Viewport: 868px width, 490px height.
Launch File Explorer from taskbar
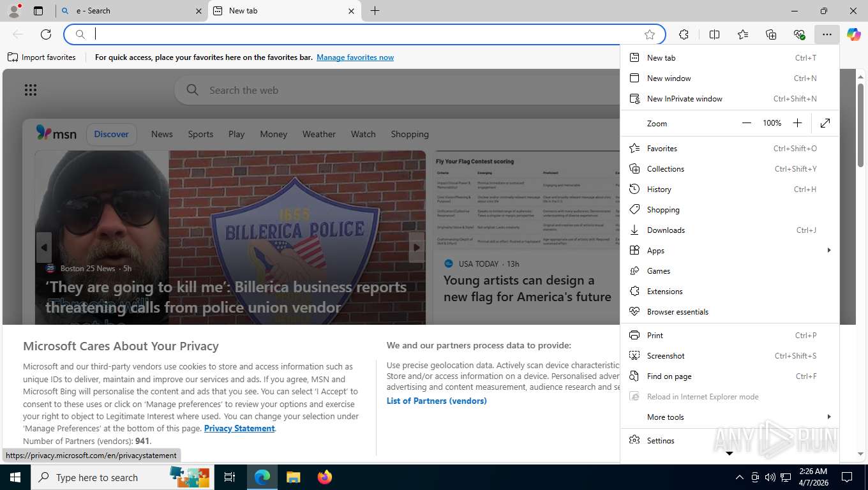click(293, 477)
